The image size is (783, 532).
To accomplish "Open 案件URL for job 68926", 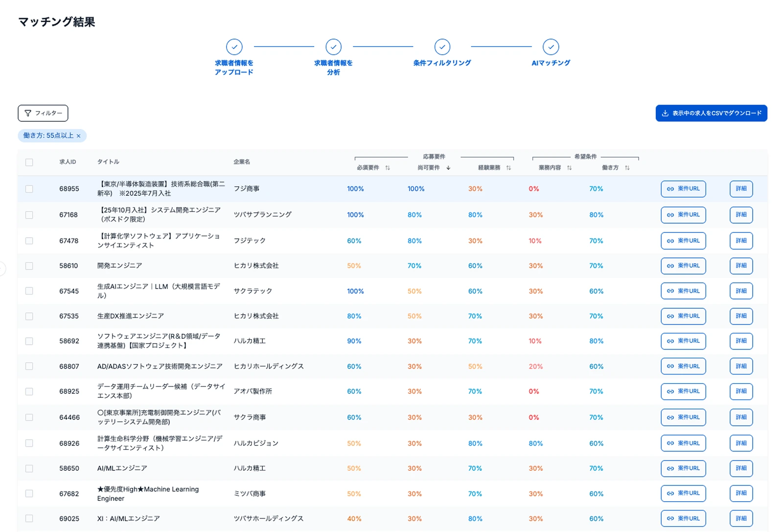I will [x=683, y=443].
